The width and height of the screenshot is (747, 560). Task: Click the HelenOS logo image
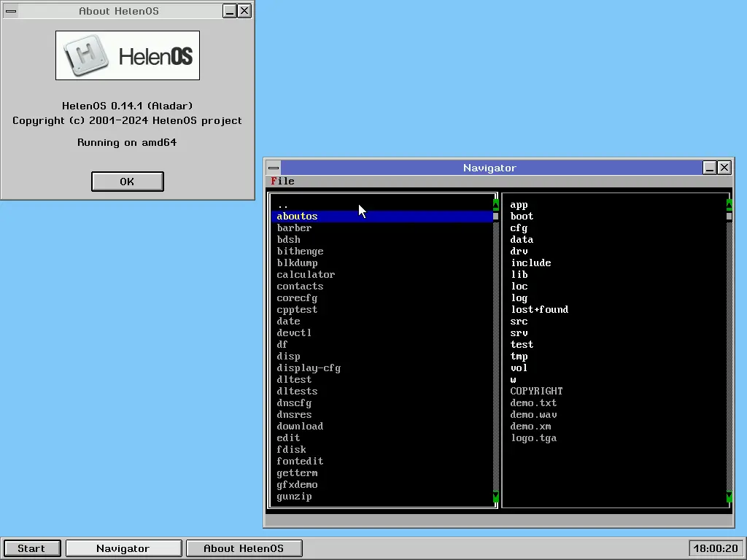pyautogui.click(x=128, y=55)
